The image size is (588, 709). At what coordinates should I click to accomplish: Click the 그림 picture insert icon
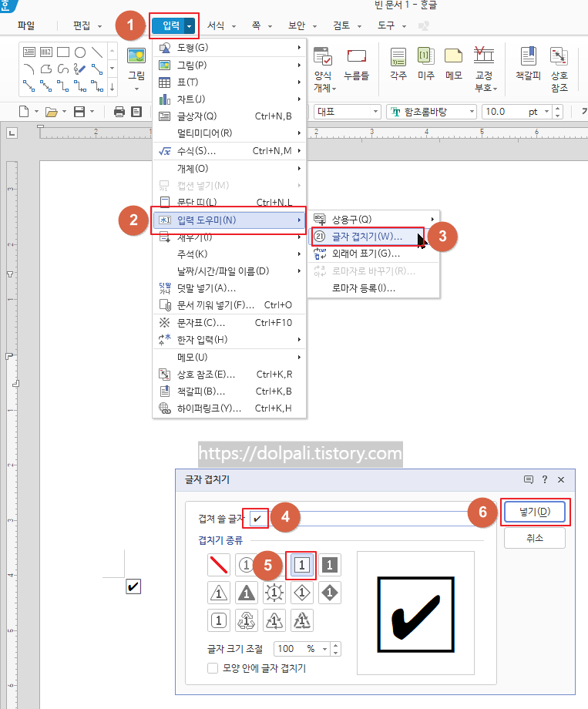[x=136, y=56]
